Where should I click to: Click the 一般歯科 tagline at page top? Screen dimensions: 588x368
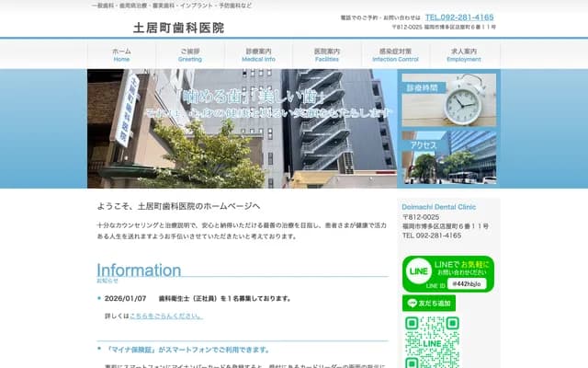pyautogui.click(x=172, y=6)
